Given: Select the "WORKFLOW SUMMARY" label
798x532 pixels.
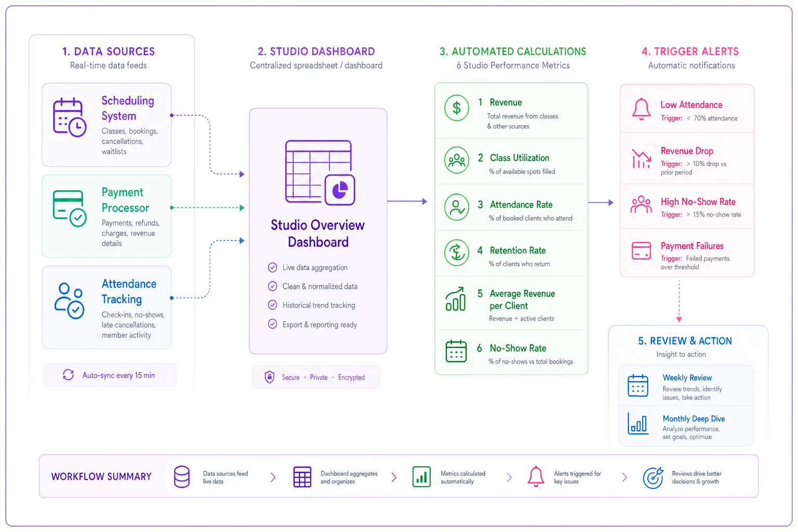Looking at the screenshot, I should (x=101, y=476).
